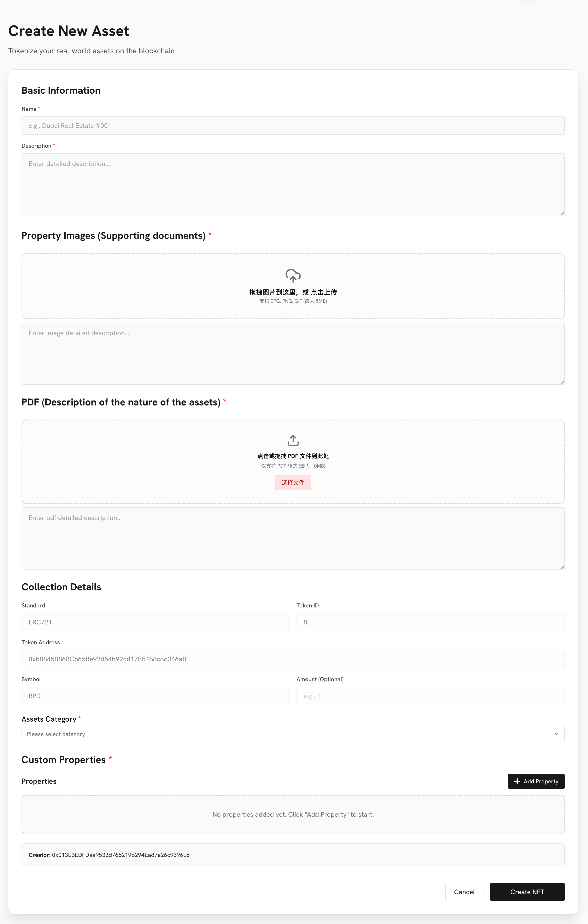Click the pdf detailed description textarea
This screenshot has width=588, height=924.
pos(293,538)
